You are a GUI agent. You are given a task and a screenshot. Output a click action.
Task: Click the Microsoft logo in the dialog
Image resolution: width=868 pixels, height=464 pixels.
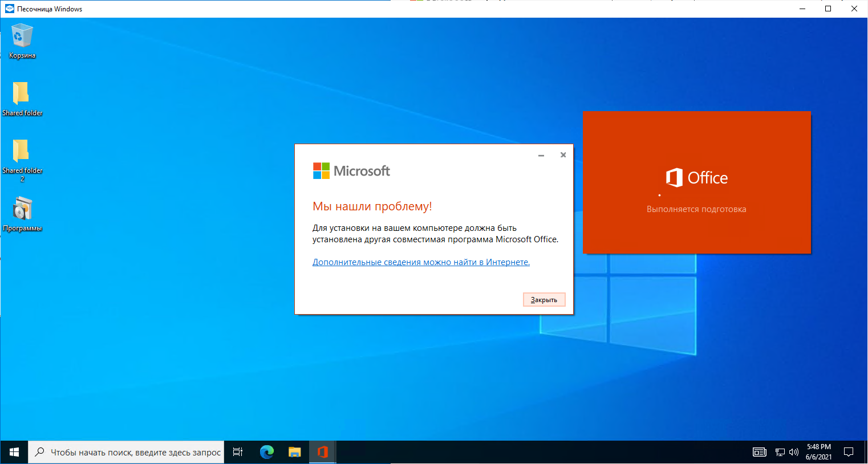click(x=351, y=171)
